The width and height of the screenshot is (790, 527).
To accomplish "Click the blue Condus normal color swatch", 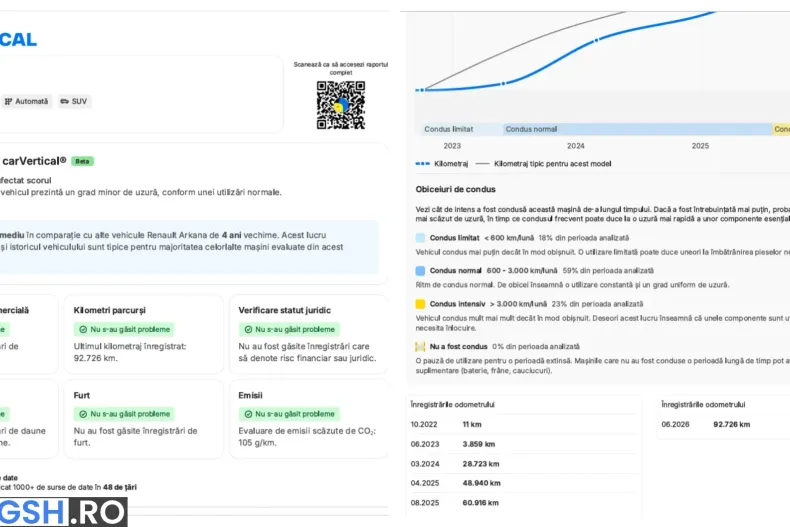I will click(420, 271).
